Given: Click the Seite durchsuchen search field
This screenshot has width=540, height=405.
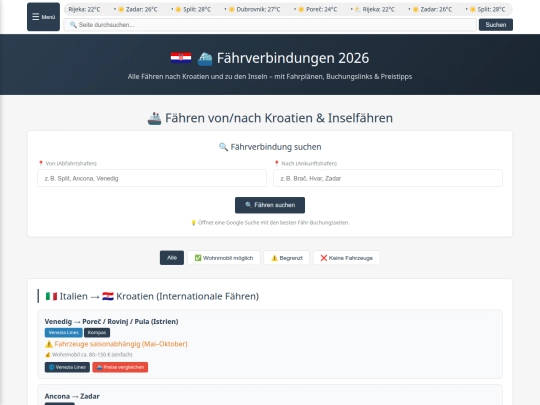Looking at the screenshot, I should coord(270,25).
